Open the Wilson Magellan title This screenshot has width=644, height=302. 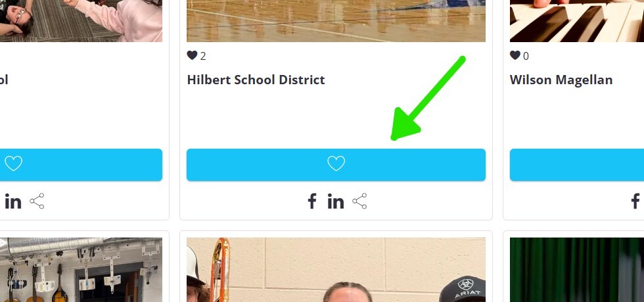click(561, 80)
